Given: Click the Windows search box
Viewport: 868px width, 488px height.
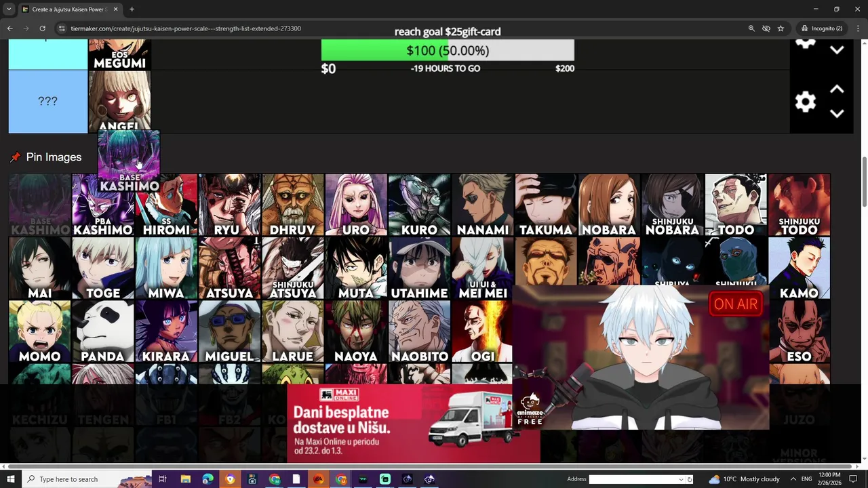Looking at the screenshot, I should (x=87, y=479).
